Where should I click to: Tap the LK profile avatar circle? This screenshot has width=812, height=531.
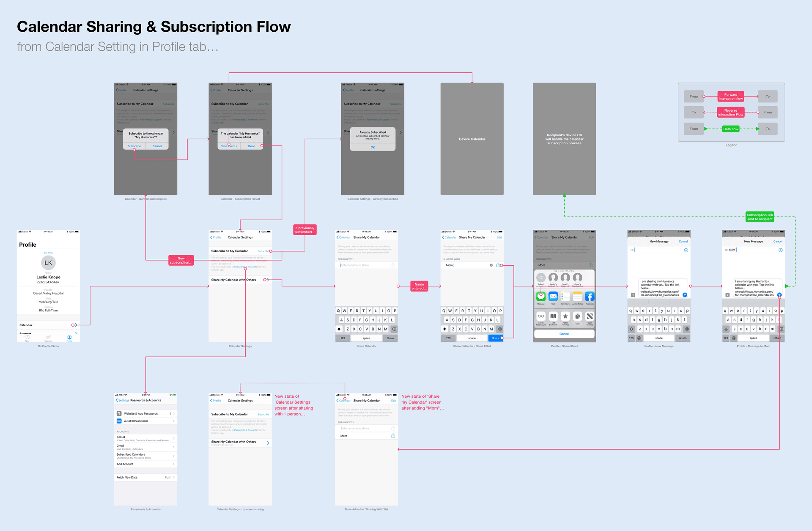tap(48, 263)
